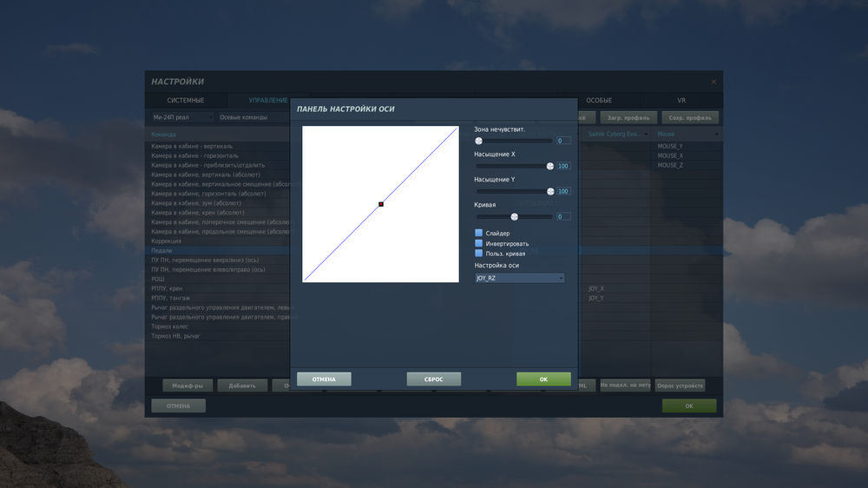Click Загр. профиль button
Image resolution: width=868 pixels, height=488 pixels.
pyautogui.click(x=628, y=117)
